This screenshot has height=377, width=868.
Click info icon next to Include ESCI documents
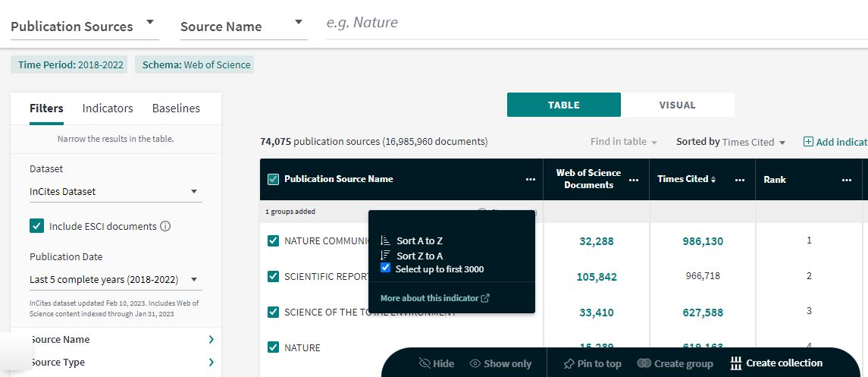165,226
